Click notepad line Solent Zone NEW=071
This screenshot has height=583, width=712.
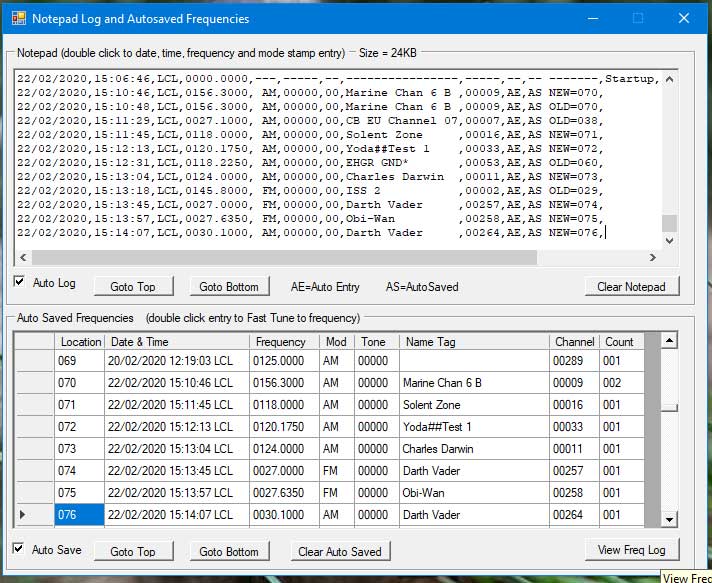coord(311,135)
